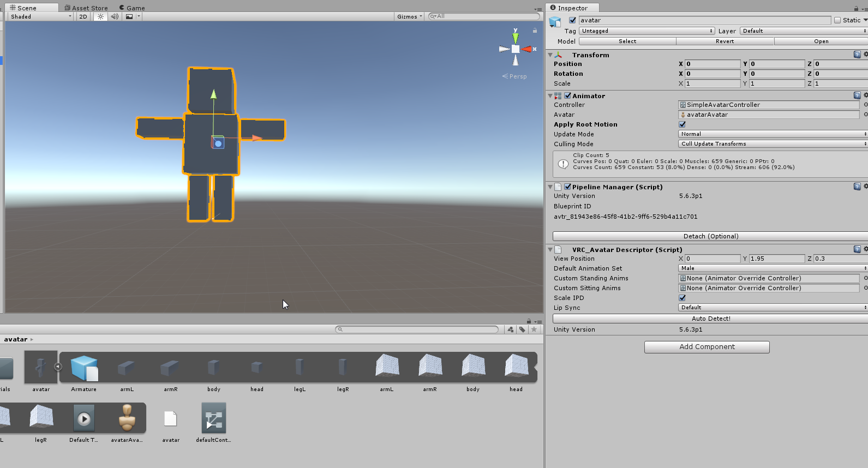Select the avatarAvatar humanoid asset
The image size is (868, 468).
(127, 418)
